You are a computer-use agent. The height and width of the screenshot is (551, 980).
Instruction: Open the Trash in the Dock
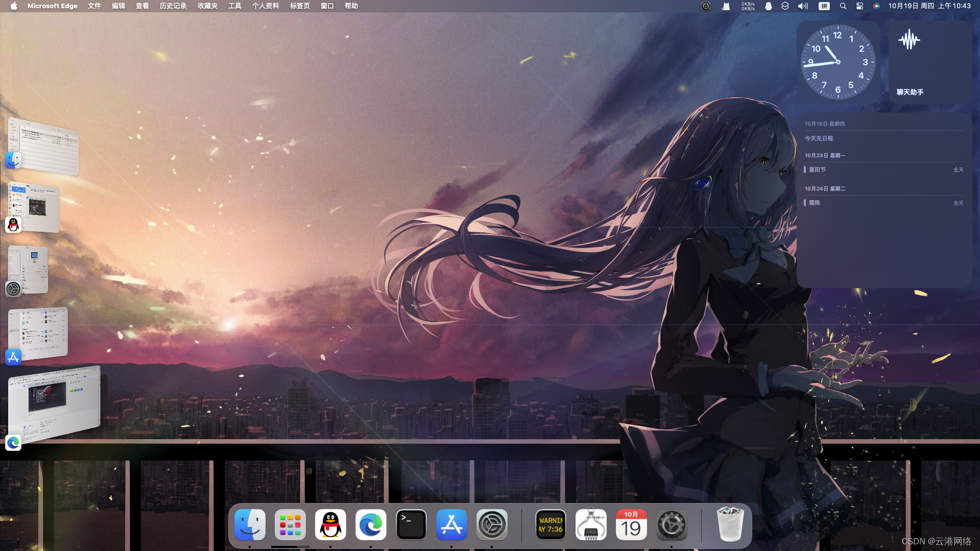click(x=730, y=524)
